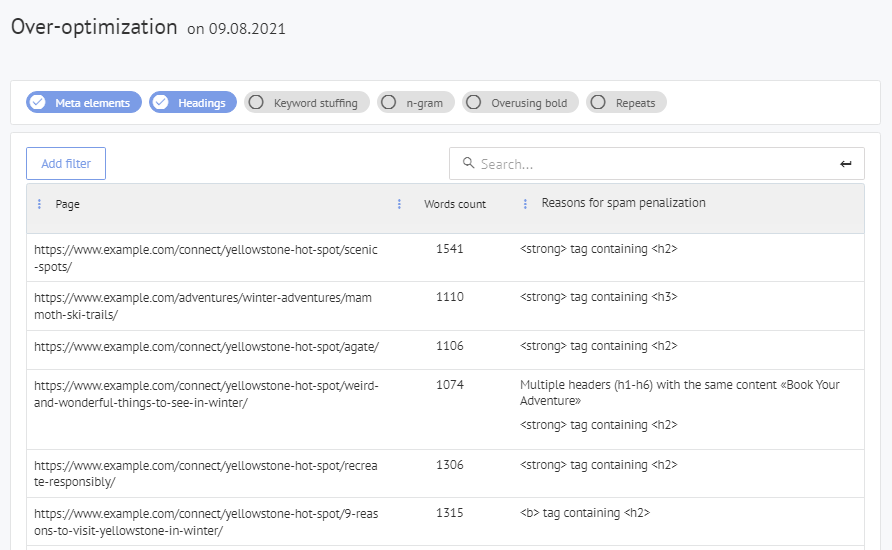892x550 pixels.
Task: Open the weird-and-wonderful-things winter URL
Action: 206,394
